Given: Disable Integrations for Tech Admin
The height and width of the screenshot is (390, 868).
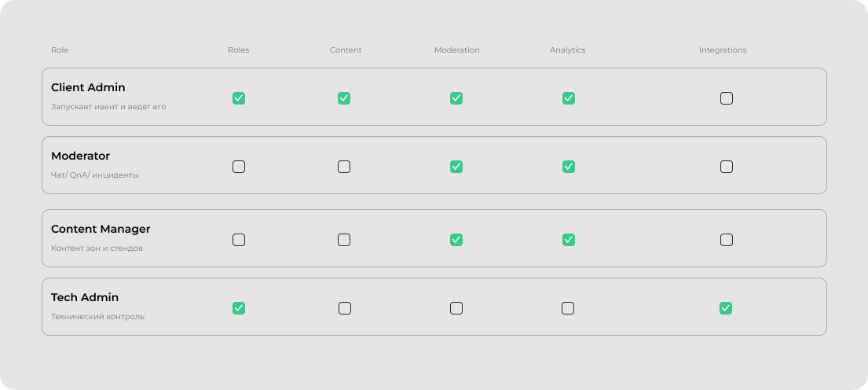Looking at the screenshot, I should point(726,308).
